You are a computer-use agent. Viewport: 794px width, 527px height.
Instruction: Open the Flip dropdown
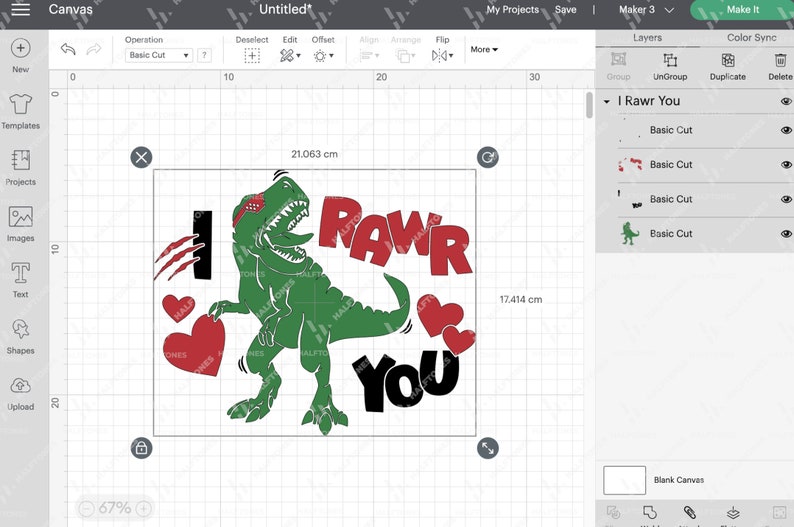click(442, 56)
